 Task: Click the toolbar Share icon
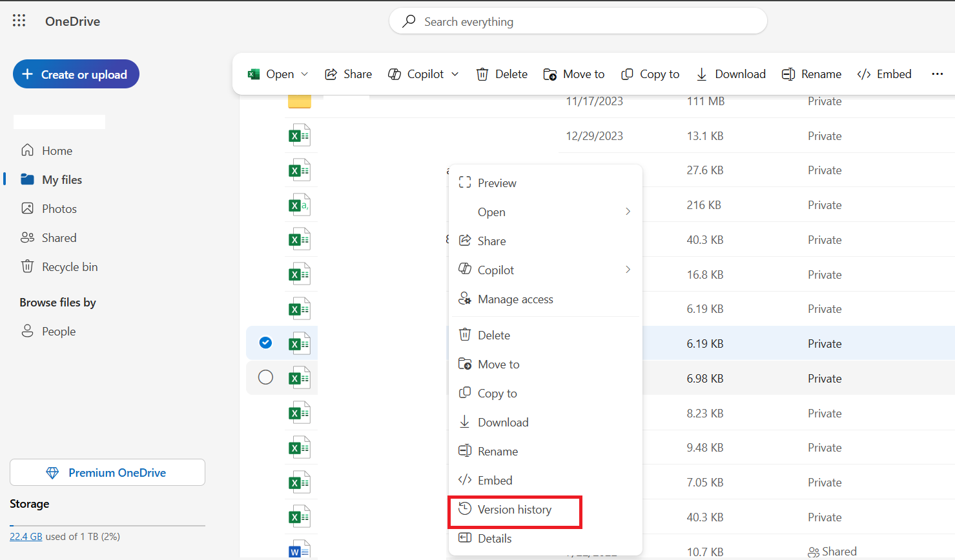coord(331,74)
